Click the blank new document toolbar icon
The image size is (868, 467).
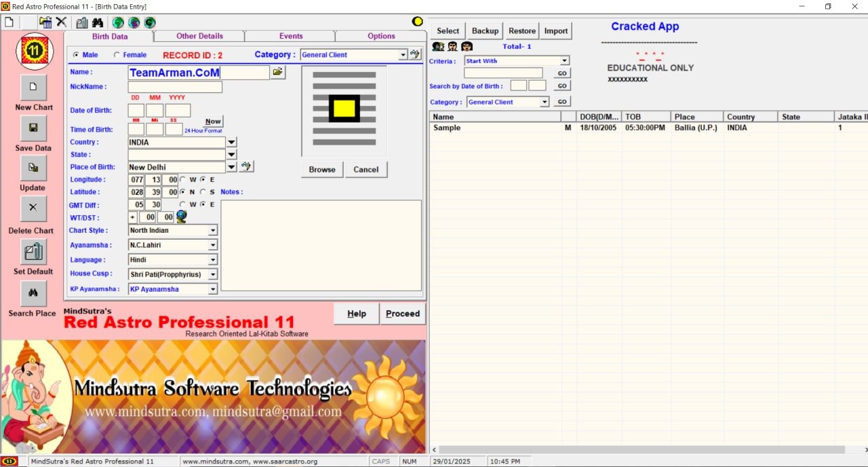coord(9,22)
